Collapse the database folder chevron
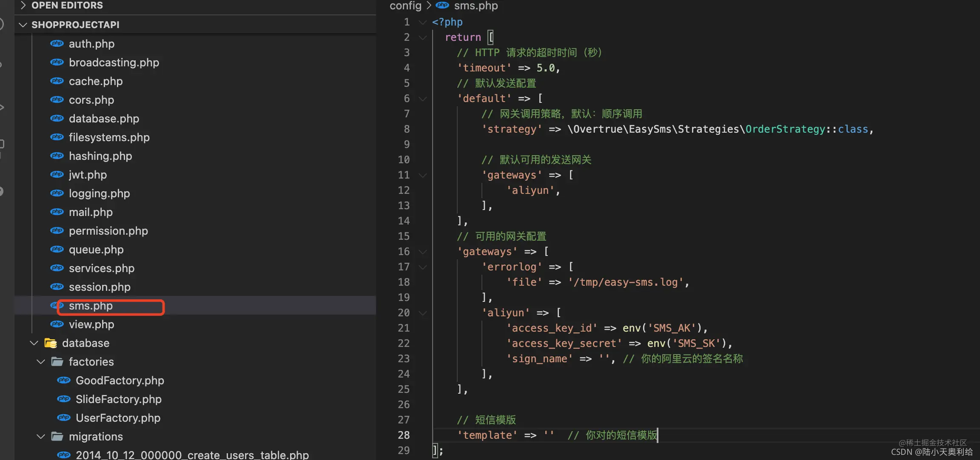This screenshot has height=460, width=980. (x=34, y=343)
